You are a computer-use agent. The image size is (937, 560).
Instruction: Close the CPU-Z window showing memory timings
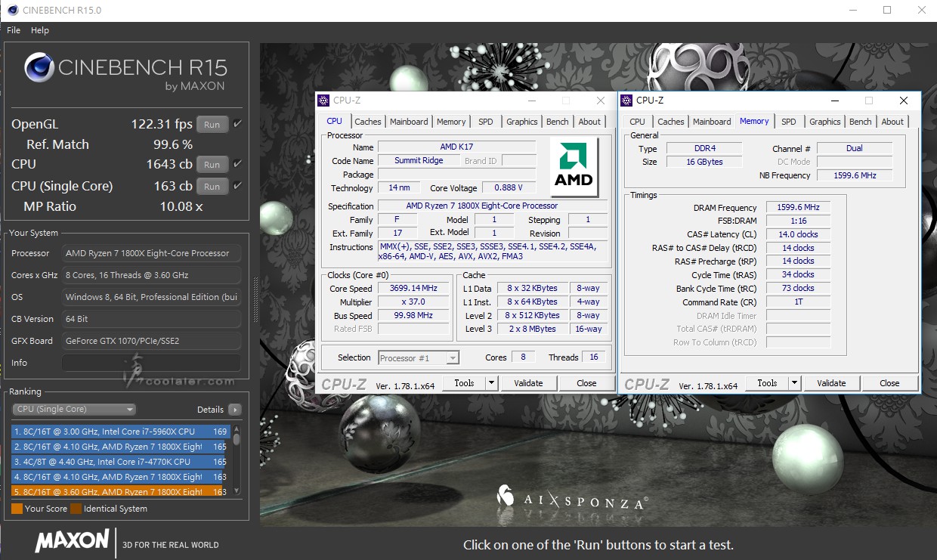[x=904, y=101]
